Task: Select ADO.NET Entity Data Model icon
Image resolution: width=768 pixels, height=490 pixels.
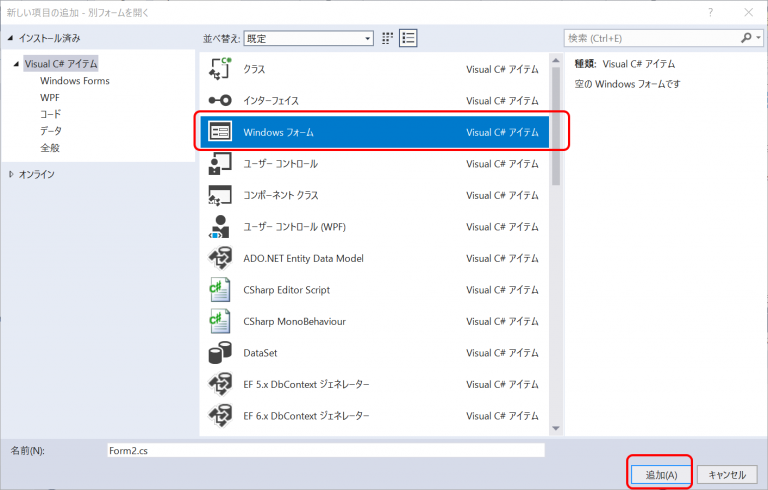Action: coord(220,258)
